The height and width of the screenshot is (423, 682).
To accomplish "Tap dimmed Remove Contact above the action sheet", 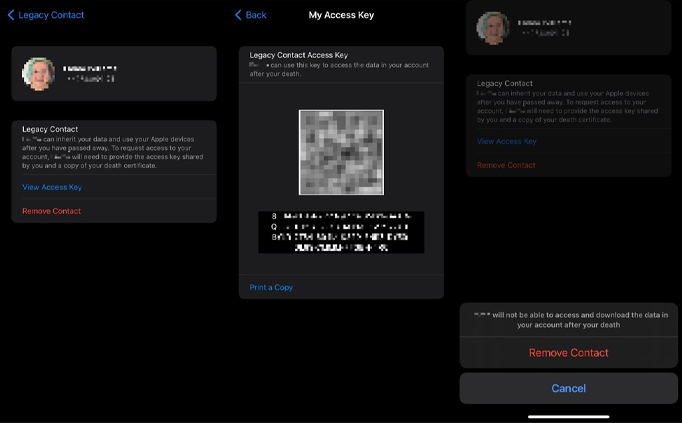I will point(506,165).
